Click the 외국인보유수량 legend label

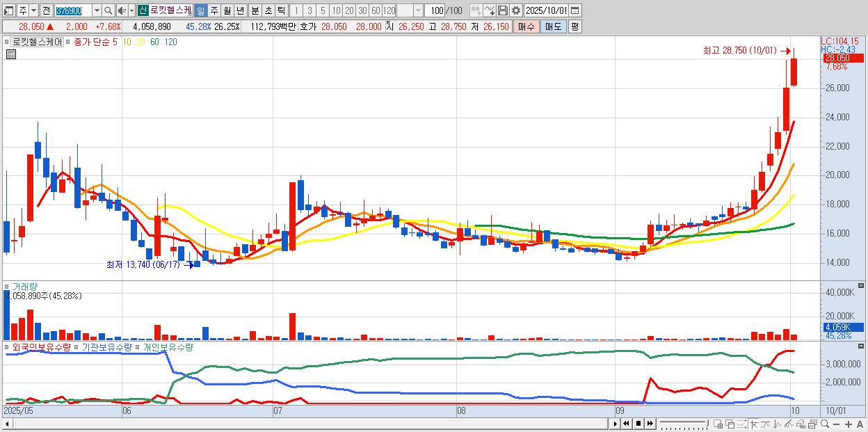[x=41, y=346]
